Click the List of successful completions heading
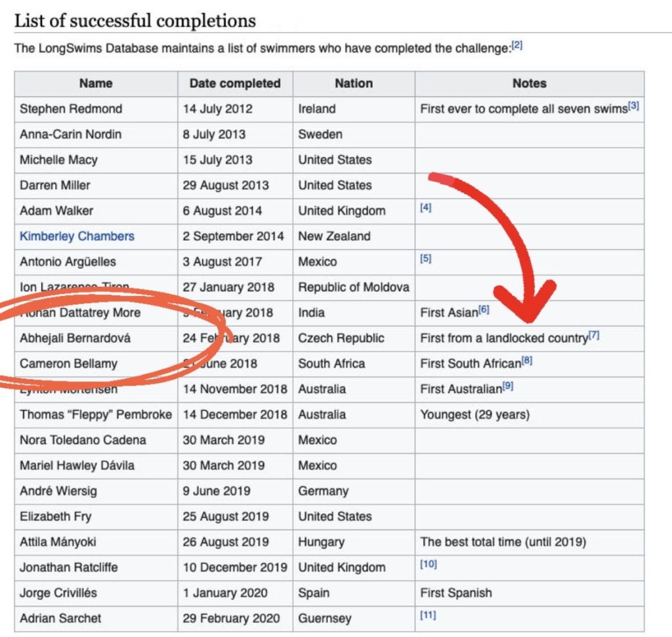 click(x=135, y=20)
